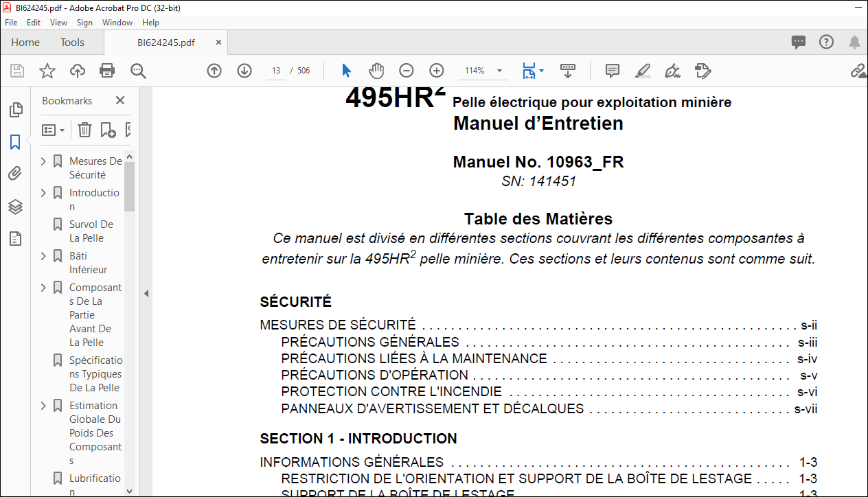This screenshot has height=497, width=868.
Task: Open the comments chat bubble icon
Action: coord(799,42)
